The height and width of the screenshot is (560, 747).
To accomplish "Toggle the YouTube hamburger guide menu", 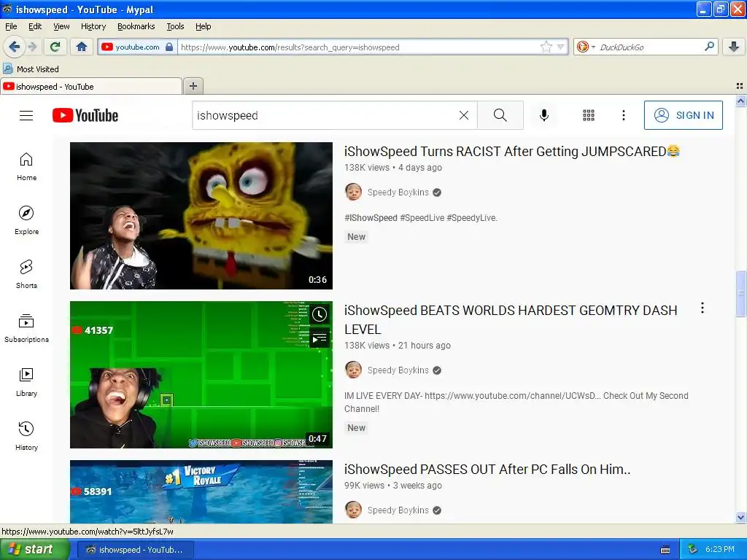I will [x=26, y=115].
